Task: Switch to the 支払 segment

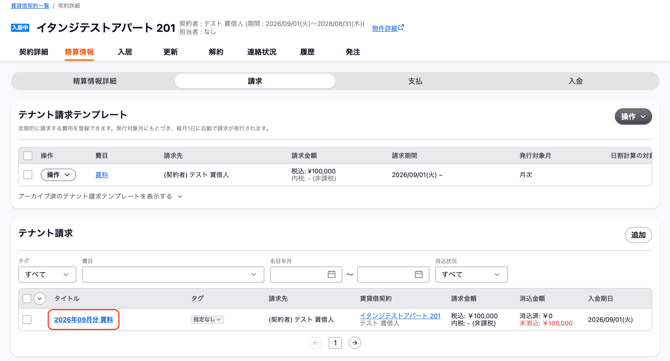Action: click(415, 81)
